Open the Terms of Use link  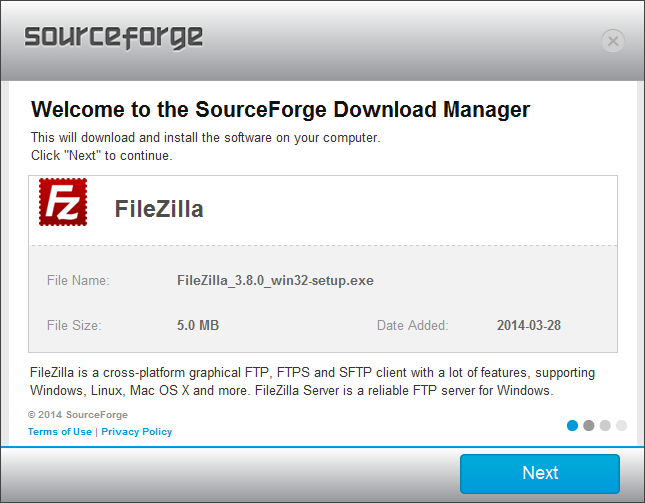[60, 432]
